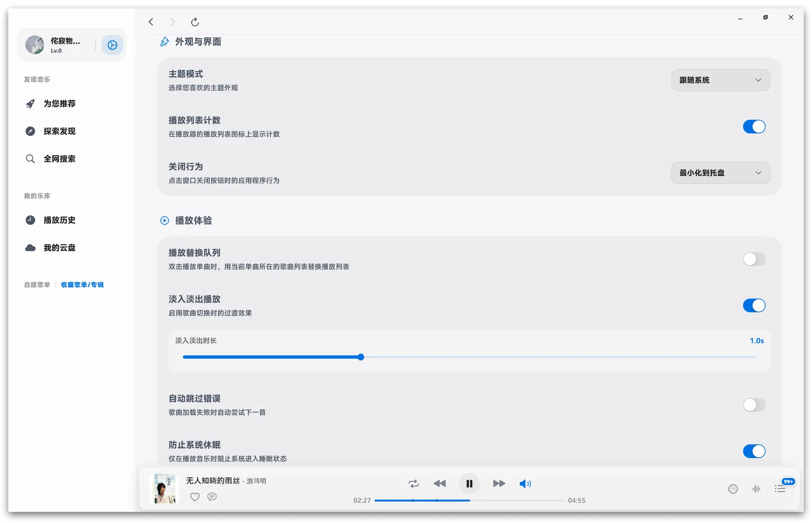The image size is (812, 523).
Task: Adjust the 淡入淡出时长 slider
Action: click(x=360, y=357)
